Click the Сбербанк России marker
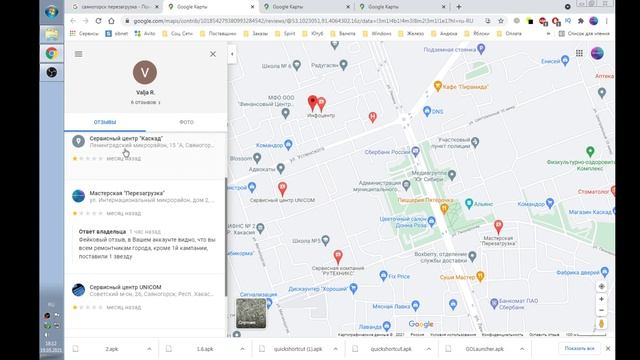 416,152
